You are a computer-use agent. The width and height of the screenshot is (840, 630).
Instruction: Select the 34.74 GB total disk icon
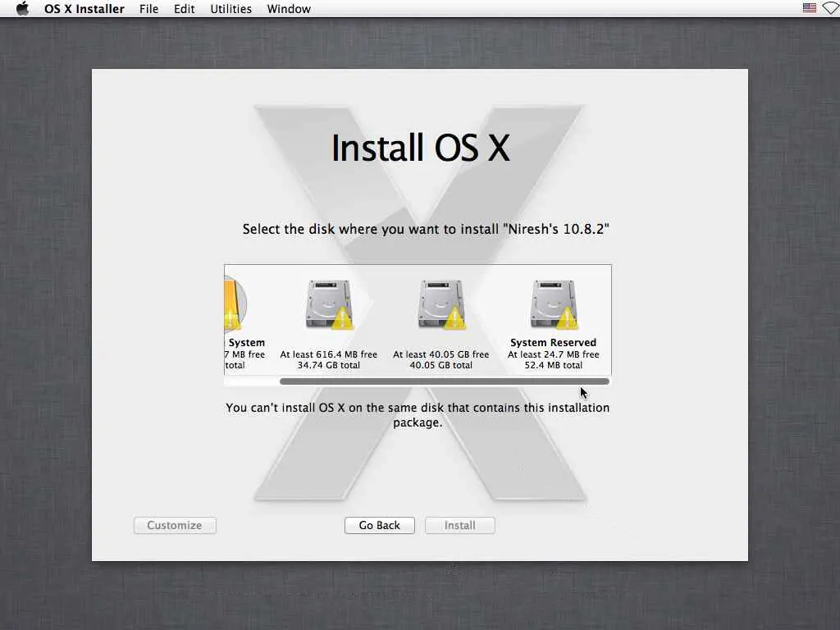click(329, 304)
